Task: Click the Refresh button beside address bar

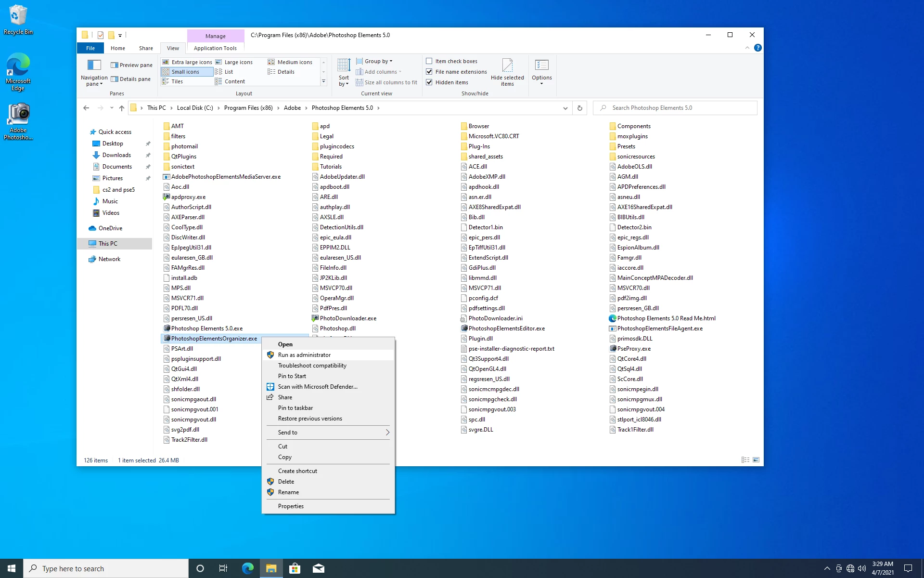Action: 579,108
